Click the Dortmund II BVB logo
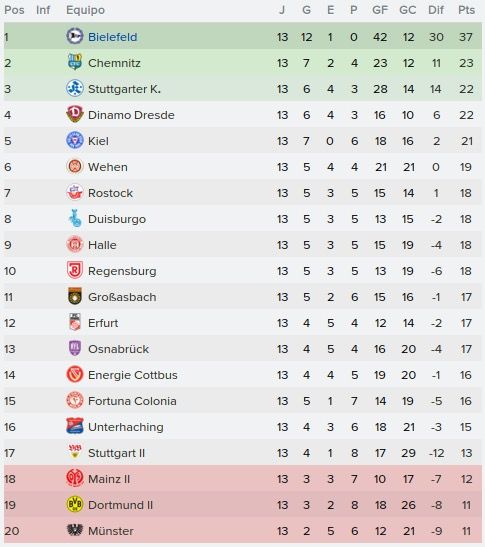This screenshot has width=485, height=547. 75,504
